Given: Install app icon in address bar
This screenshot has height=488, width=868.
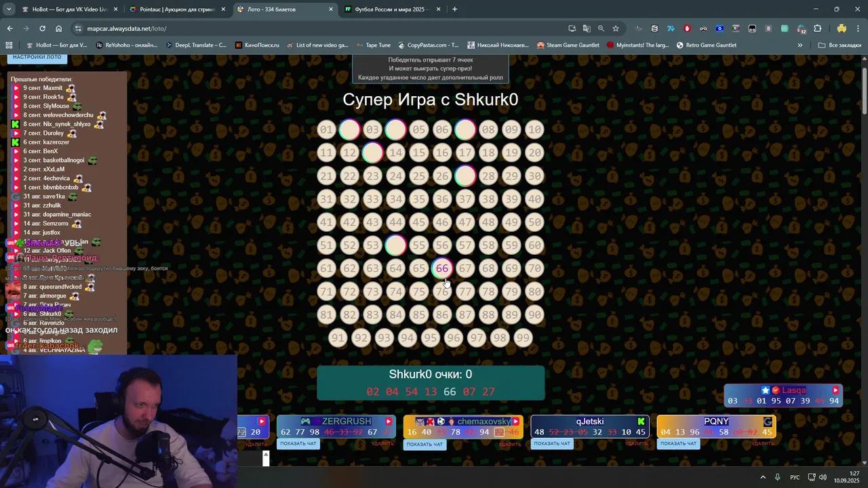Looking at the screenshot, I should [572, 28].
